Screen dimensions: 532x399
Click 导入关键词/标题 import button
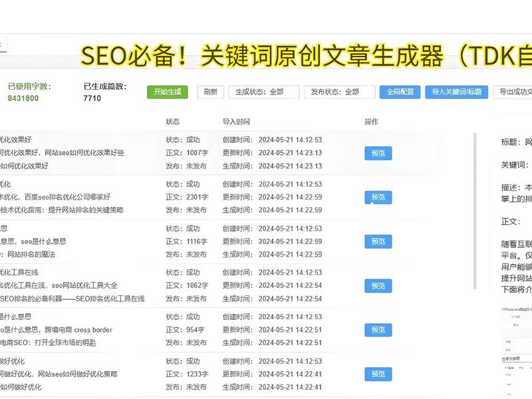pos(457,92)
